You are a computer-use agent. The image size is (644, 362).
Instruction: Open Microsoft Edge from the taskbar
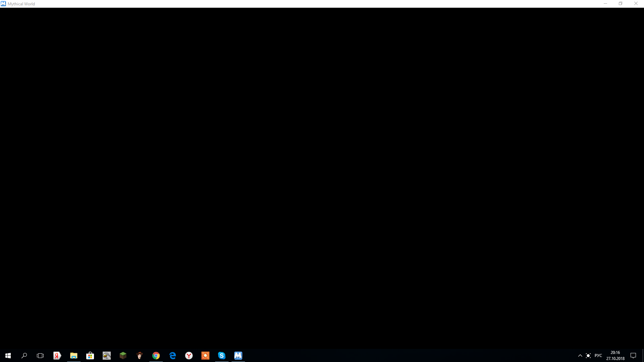(x=172, y=356)
